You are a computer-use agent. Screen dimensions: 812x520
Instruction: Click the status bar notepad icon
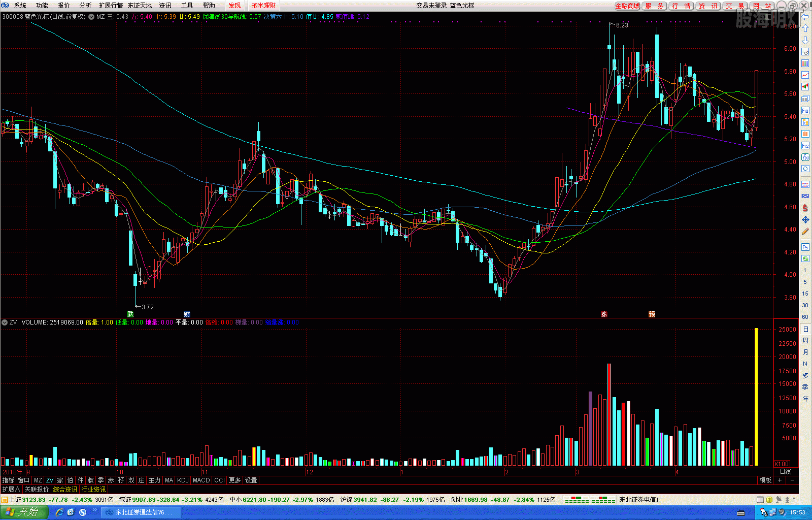[x=760, y=500]
